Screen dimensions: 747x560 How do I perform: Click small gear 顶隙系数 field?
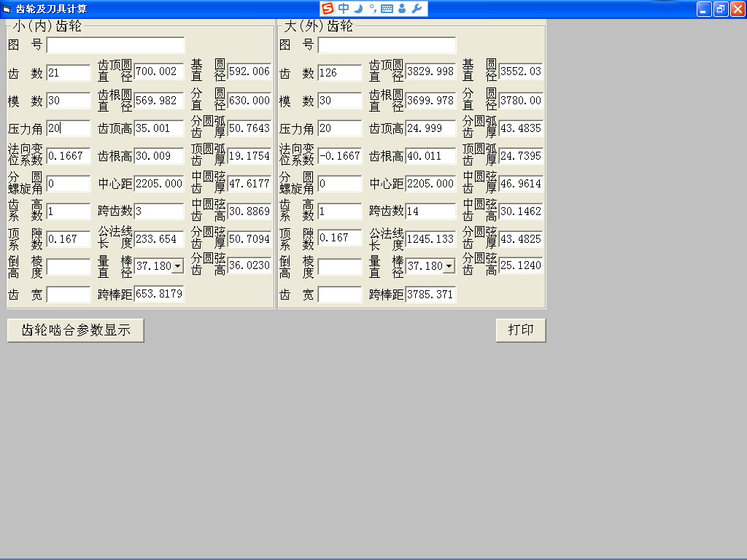68,238
